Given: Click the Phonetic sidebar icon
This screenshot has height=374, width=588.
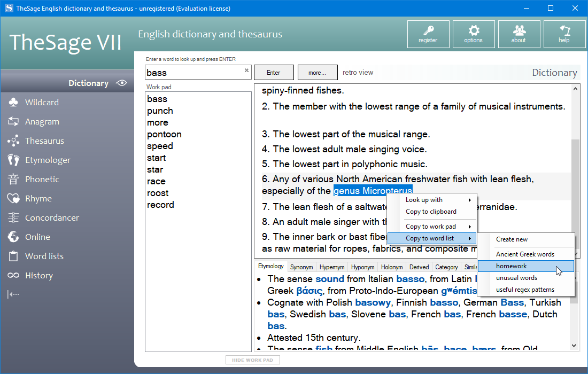Looking at the screenshot, I should [13, 179].
